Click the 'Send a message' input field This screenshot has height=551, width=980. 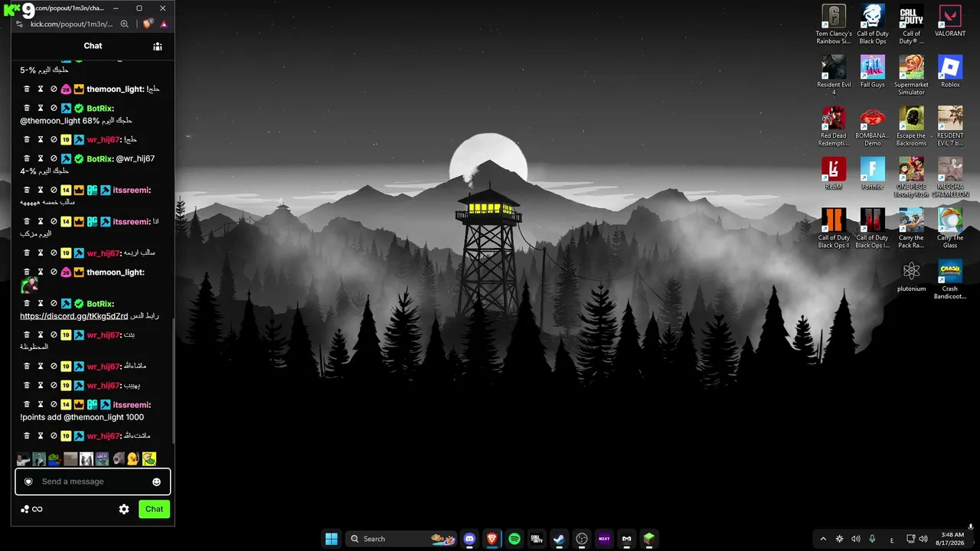(93, 482)
